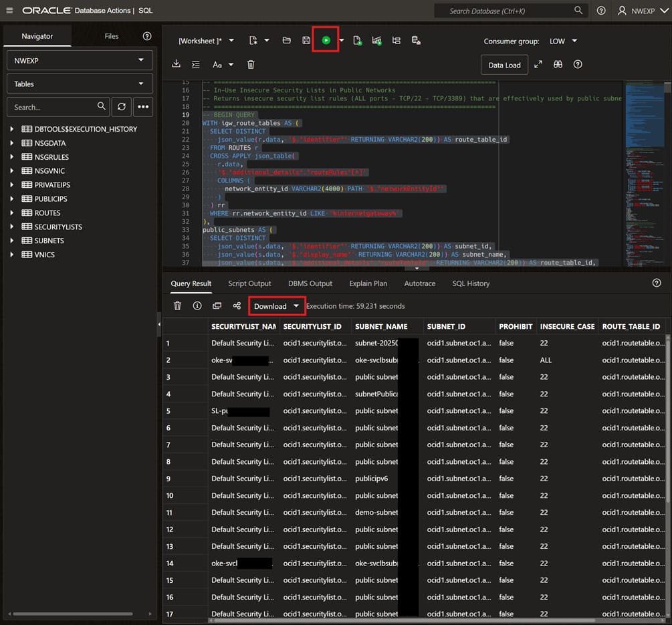The width and height of the screenshot is (672, 625).
Task: Select the ROUTES table in Navigator
Action: tap(47, 213)
